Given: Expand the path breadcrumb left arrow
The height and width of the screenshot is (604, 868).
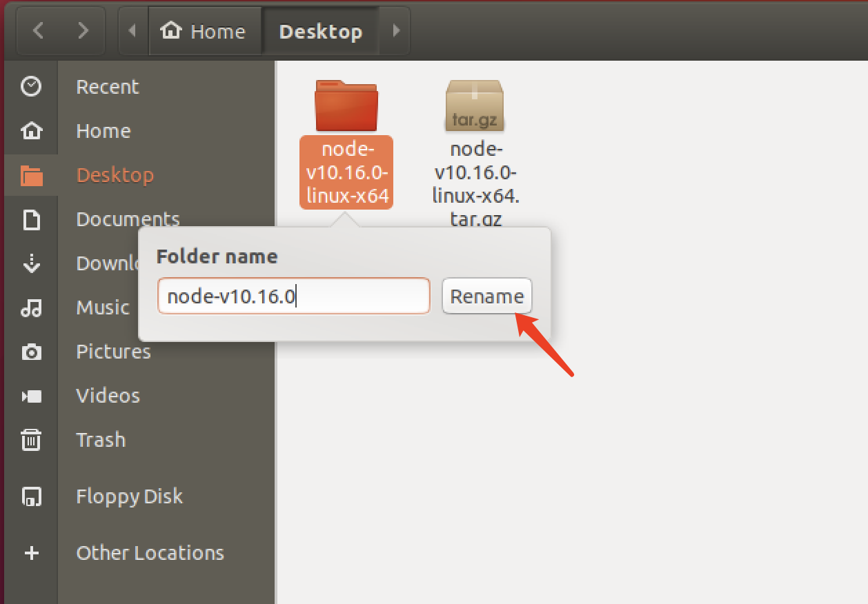Looking at the screenshot, I should pos(132,30).
